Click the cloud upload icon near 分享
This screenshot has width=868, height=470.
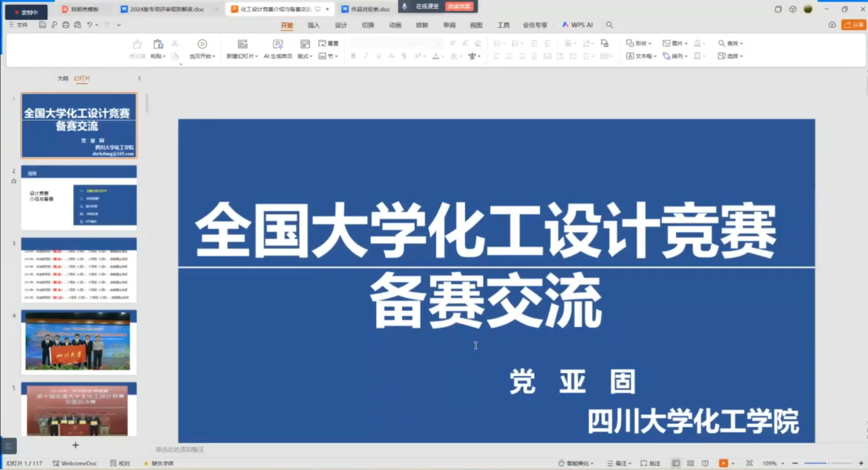click(832, 25)
